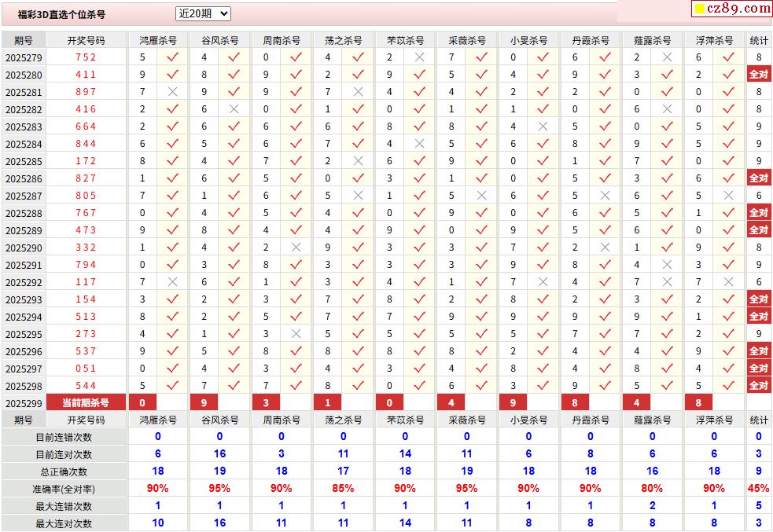The width and height of the screenshot is (773, 532).
Task: Click the gray cross for 小旻杀号 in row 2025283
Action: 543,127
